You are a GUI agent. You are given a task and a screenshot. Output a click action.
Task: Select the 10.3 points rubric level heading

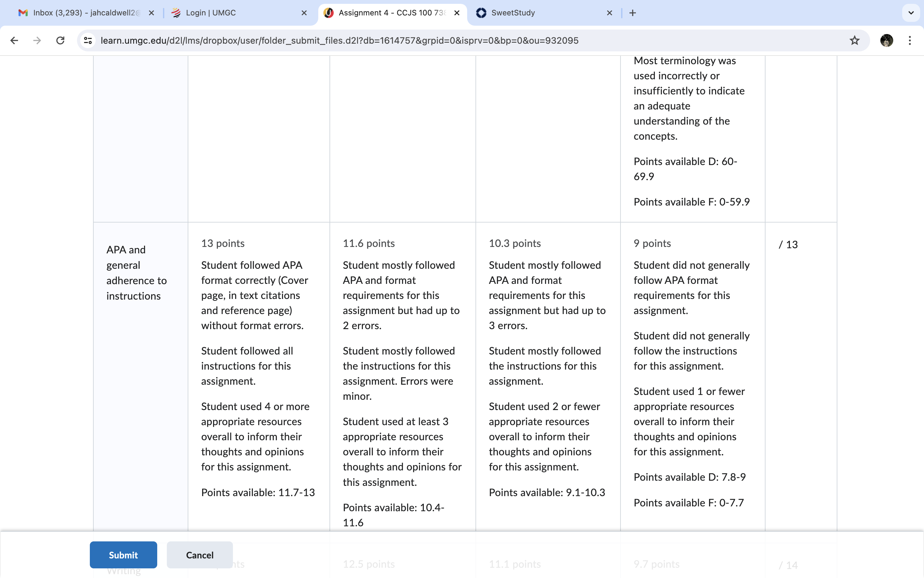(x=515, y=243)
